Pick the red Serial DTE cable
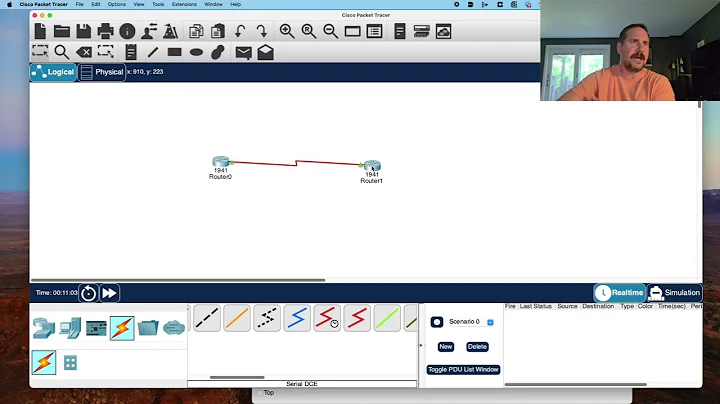The width and height of the screenshot is (720, 404). tap(357, 318)
